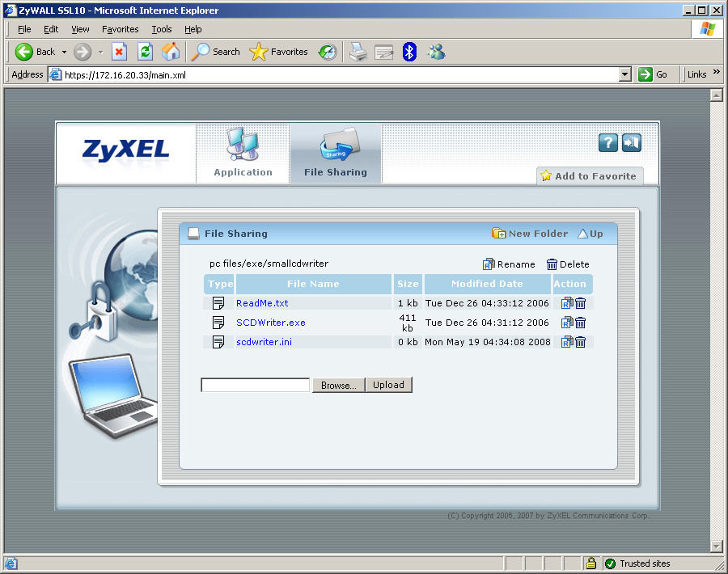Click the rename icon for ReadMe.txt
This screenshot has width=728, height=574.
(567, 303)
